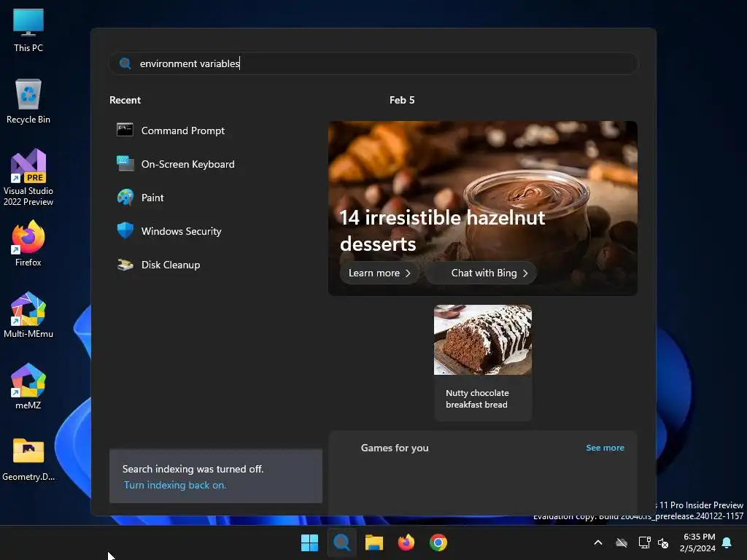Screen dimensions: 747x560
Task: Open Geometry.D... folder on desktop
Action: [x=28, y=459]
